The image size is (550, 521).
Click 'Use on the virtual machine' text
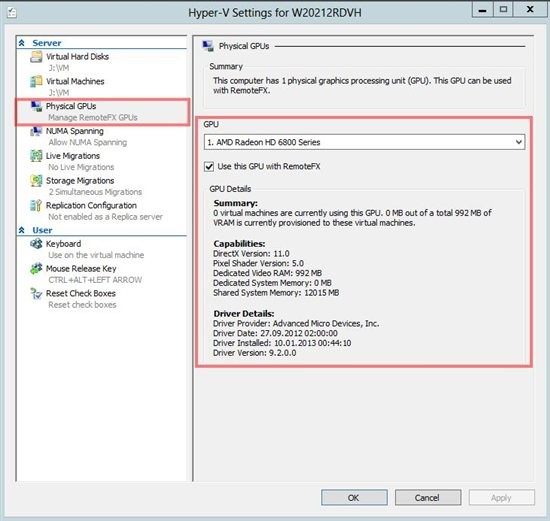(x=96, y=255)
